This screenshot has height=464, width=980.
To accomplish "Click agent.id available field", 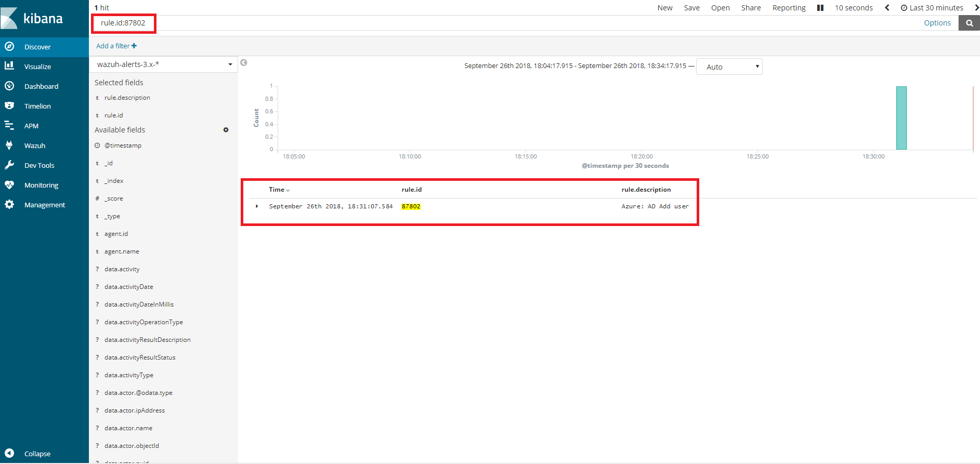I will pos(116,234).
